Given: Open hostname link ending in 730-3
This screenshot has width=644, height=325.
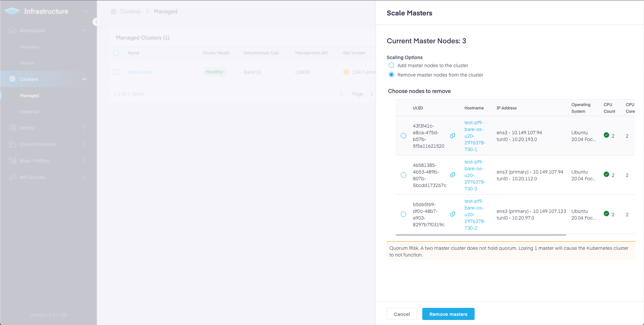Looking at the screenshot, I should 475,175.
